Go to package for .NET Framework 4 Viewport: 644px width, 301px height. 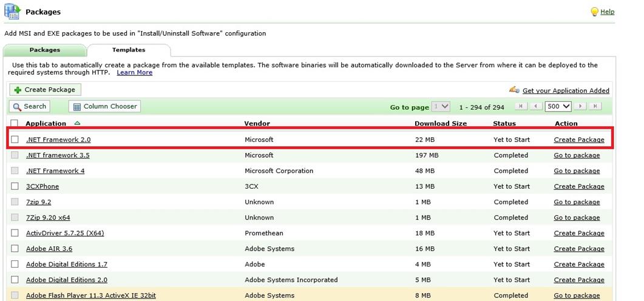tap(577, 171)
